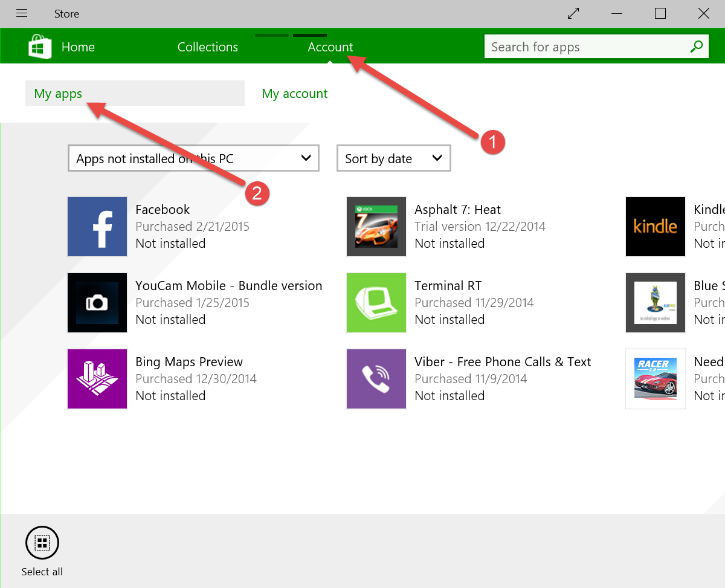This screenshot has width=725, height=588.
Task: Select the My apps section
Action: tap(135, 93)
